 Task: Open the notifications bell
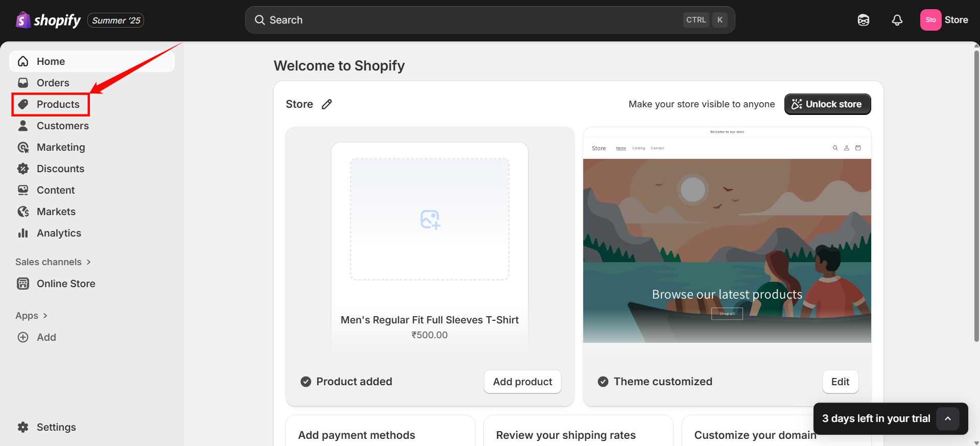point(897,20)
